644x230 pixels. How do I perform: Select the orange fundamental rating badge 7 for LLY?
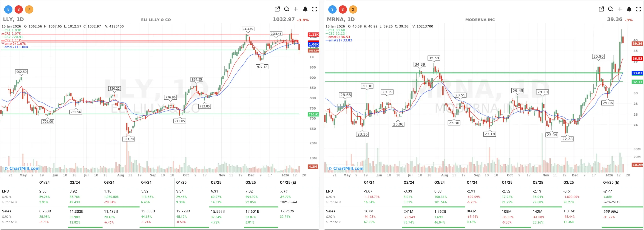coord(29,9)
